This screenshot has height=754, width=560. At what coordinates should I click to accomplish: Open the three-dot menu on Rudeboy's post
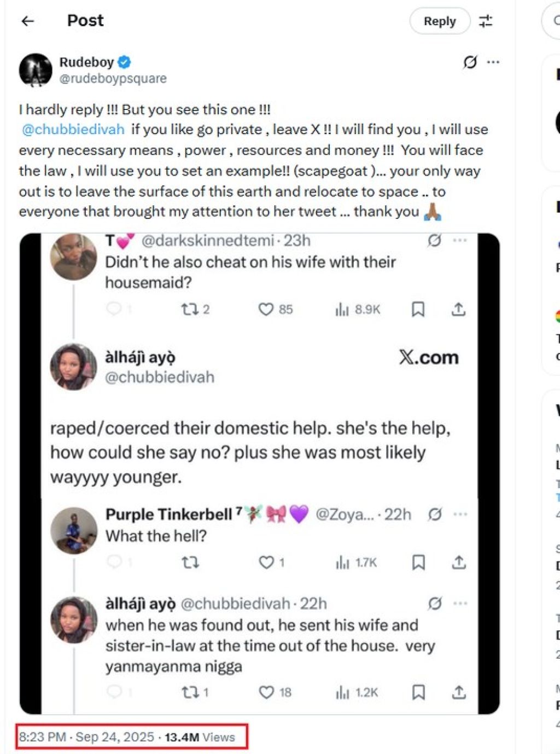pos(493,62)
